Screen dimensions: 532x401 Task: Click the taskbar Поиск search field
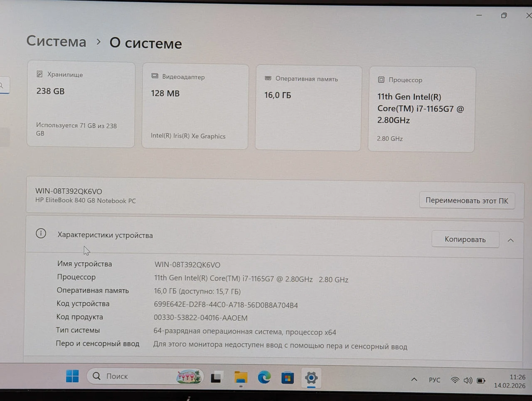(x=145, y=376)
